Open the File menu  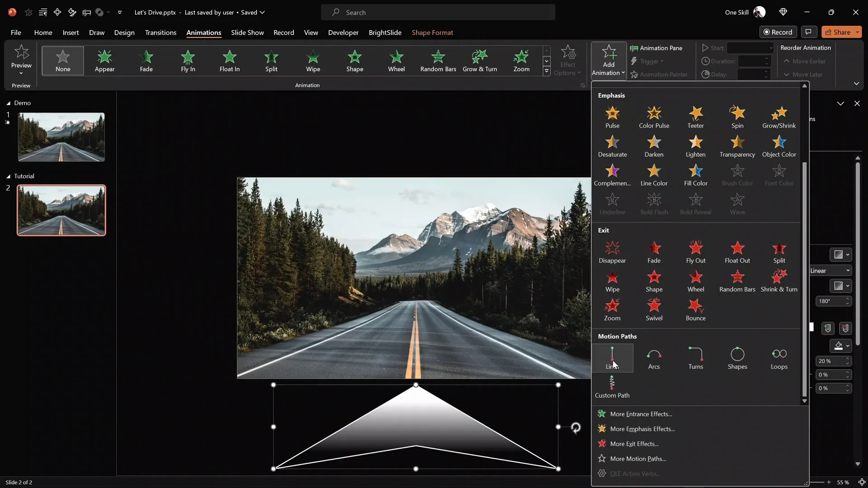click(16, 33)
